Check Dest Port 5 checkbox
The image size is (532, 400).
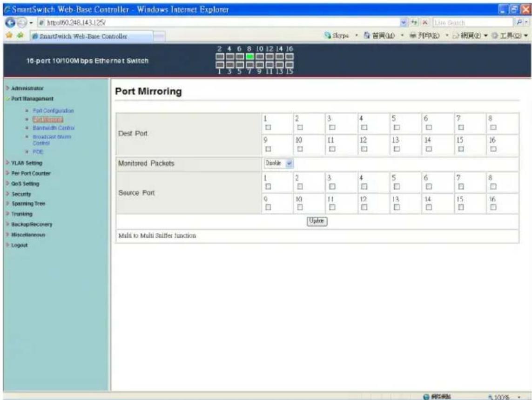(397, 127)
